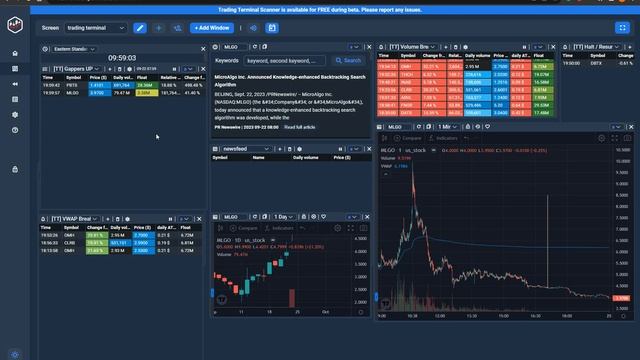Viewport: 640px width, 360px height.
Task: Toggle fullscreen with the top-right blue icon
Action: point(622,28)
